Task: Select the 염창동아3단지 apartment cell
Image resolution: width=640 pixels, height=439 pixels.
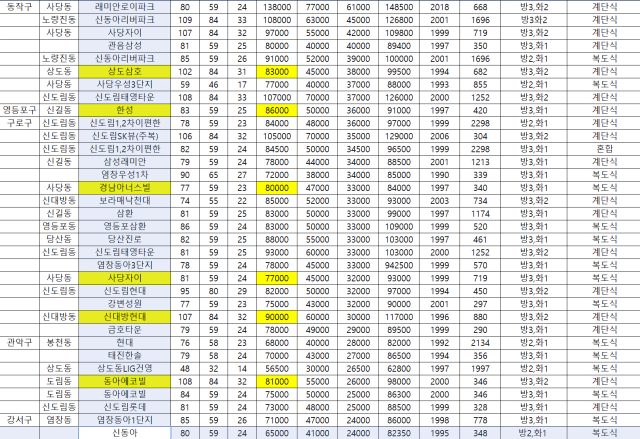Action: (x=124, y=265)
